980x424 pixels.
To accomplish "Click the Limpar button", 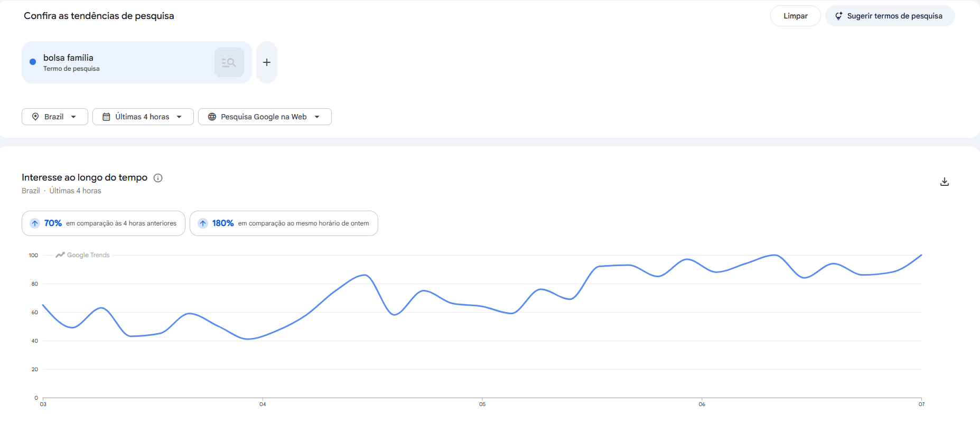I will tap(795, 16).
